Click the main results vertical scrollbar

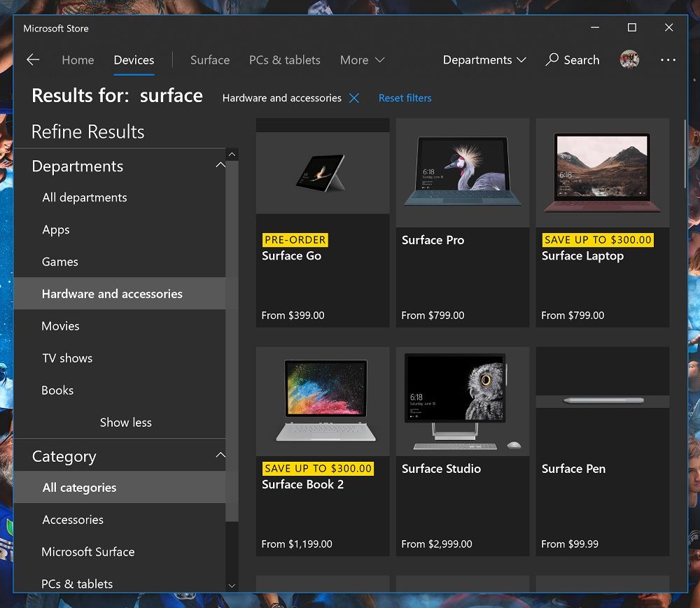pyautogui.click(x=685, y=154)
